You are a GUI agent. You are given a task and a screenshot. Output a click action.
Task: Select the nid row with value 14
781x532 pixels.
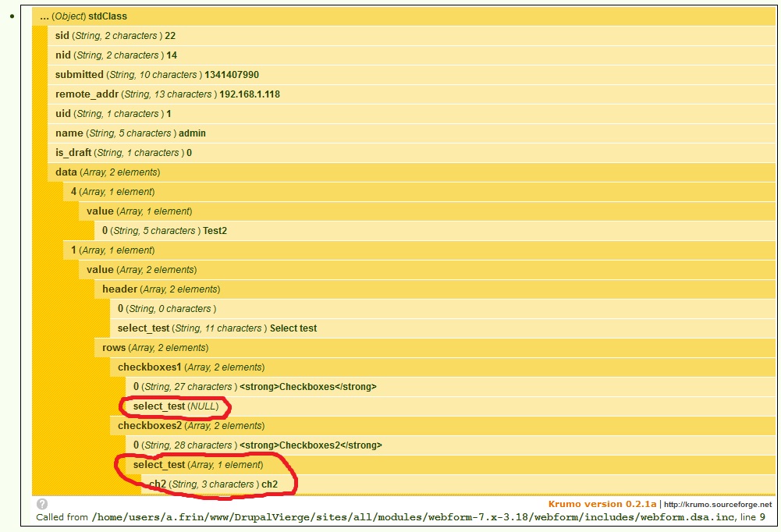(x=412, y=55)
